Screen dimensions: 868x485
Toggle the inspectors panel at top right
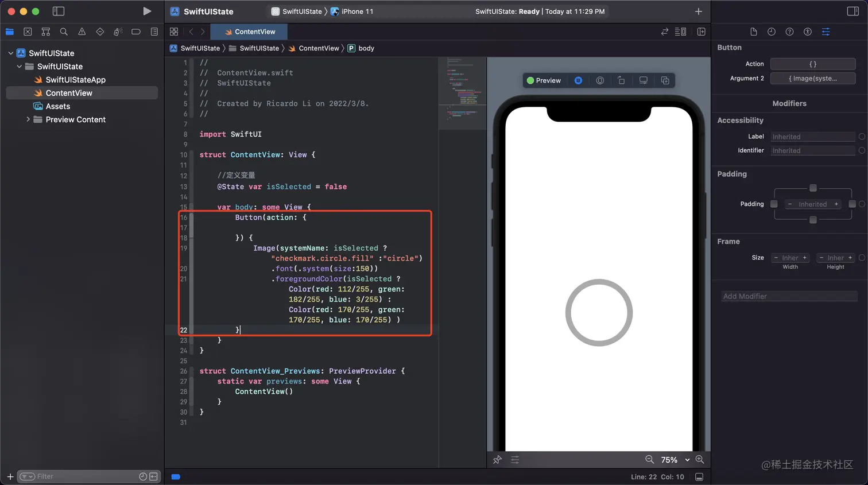tap(853, 11)
